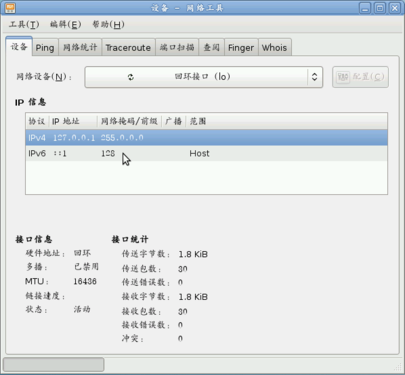Click the ::1 address cell
Viewport: 405px width, 375px height.
(60, 153)
